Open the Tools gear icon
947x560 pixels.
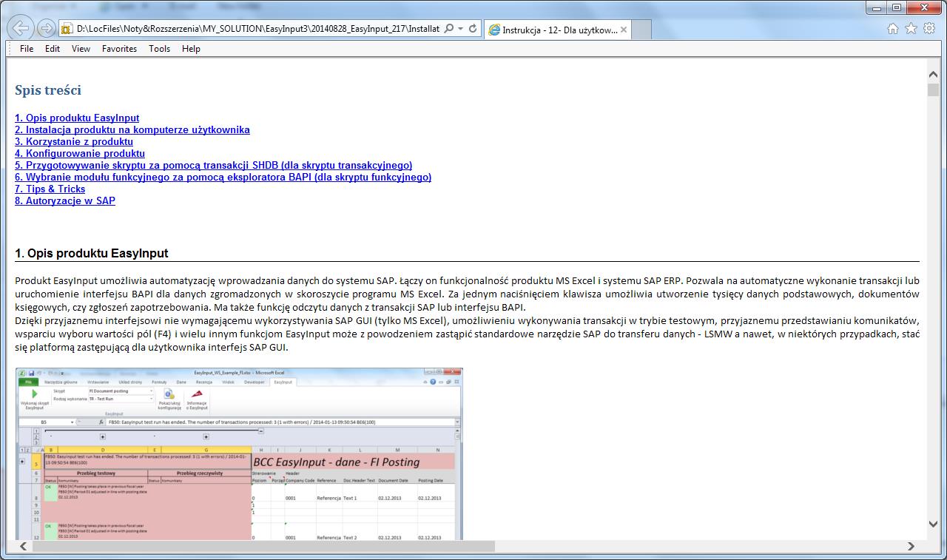[x=929, y=28]
